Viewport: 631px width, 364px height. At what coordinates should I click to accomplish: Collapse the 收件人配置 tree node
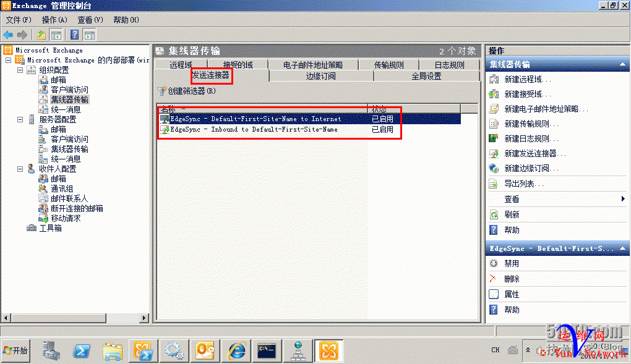pos(20,169)
